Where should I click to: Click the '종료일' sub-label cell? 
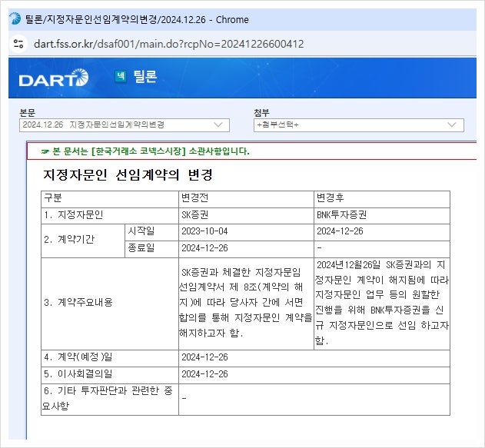point(151,249)
